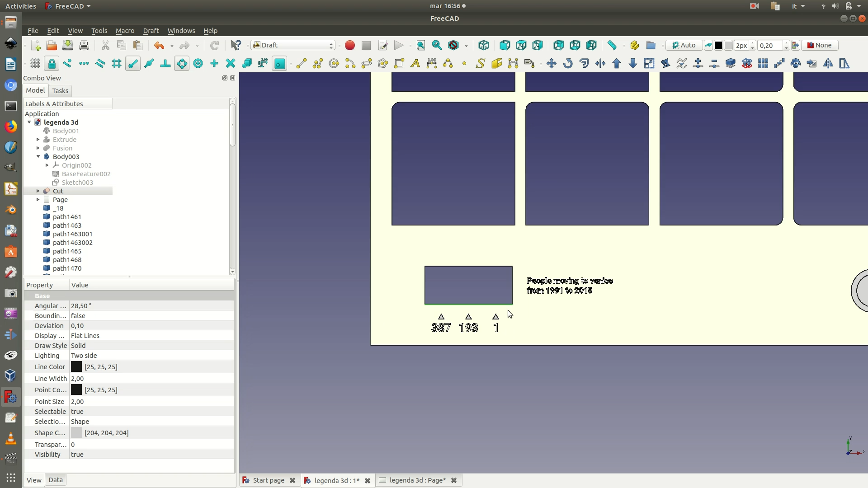Select the measure distance ruler tool
This screenshot has width=868, height=488.
coord(612,45)
